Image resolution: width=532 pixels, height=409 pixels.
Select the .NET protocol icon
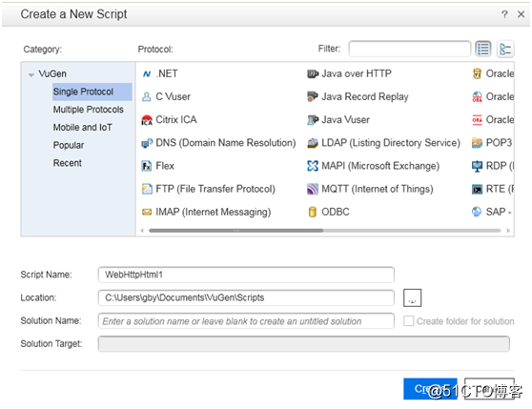pyautogui.click(x=147, y=74)
